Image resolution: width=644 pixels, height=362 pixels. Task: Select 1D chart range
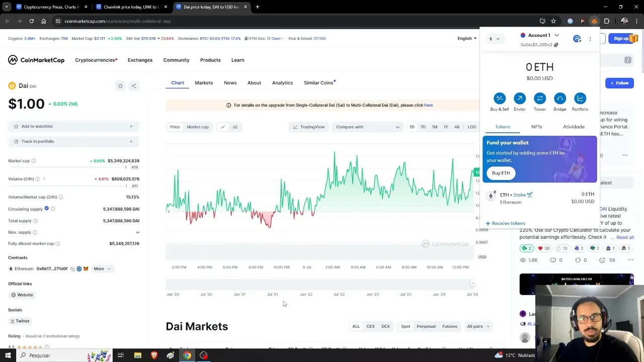point(412,127)
